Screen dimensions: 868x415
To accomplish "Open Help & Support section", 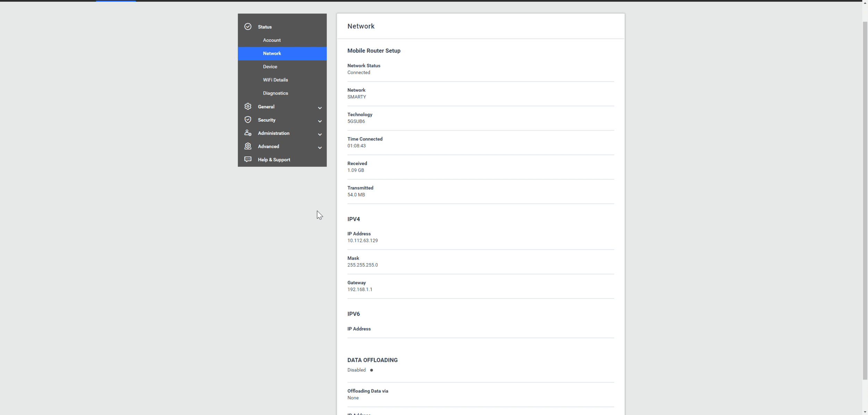I will click(x=274, y=160).
